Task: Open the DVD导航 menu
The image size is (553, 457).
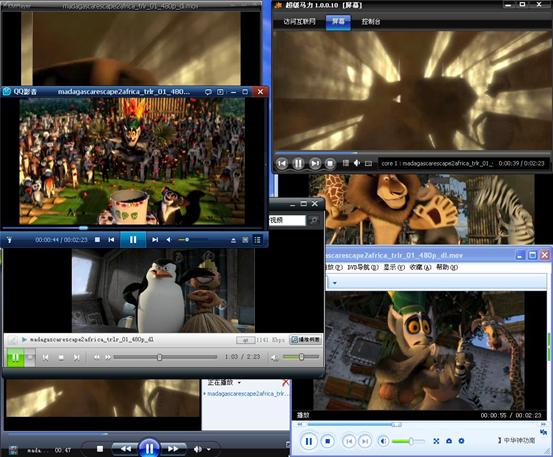Action: (363, 267)
